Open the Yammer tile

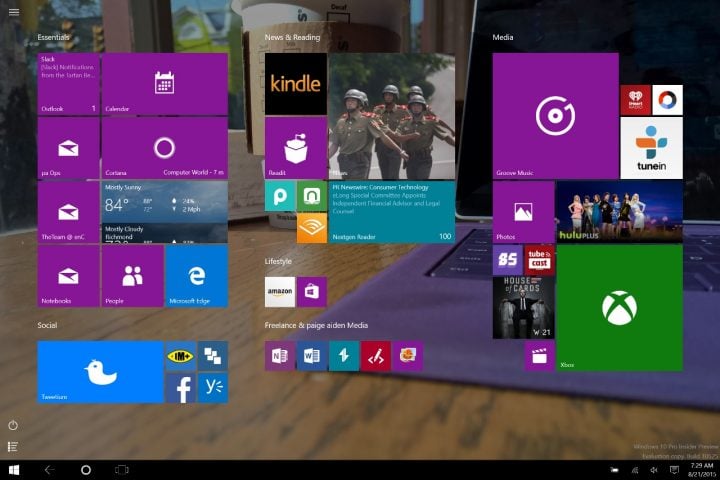[x=213, y=388]
